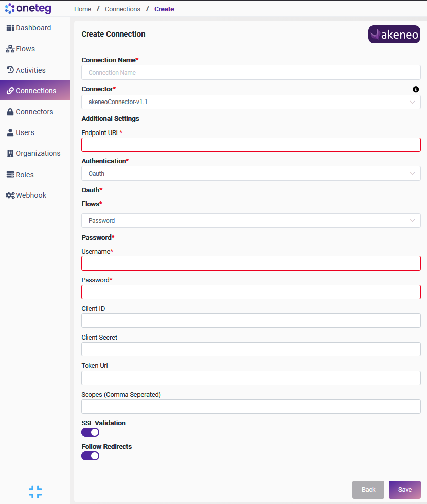This screenshot has height=504, width=427.
Task: Focus the Endpoint URL field
Action: (251, 145)
